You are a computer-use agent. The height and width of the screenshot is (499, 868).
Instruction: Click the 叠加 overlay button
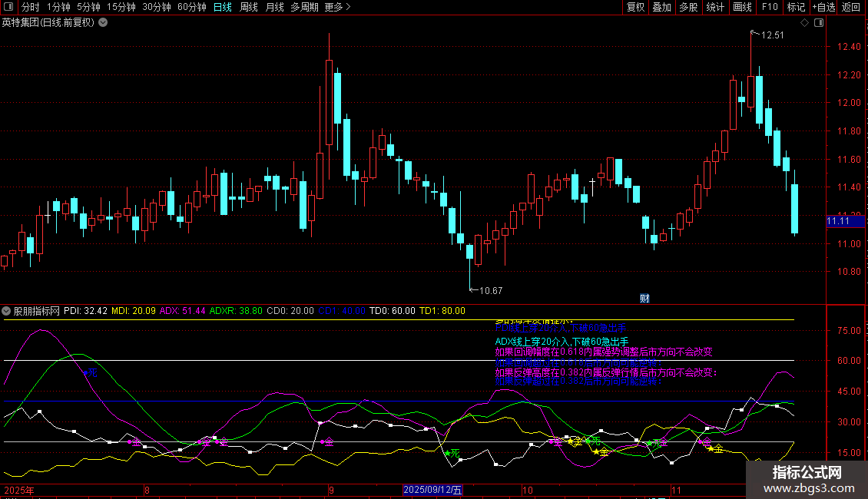point(661,7)
